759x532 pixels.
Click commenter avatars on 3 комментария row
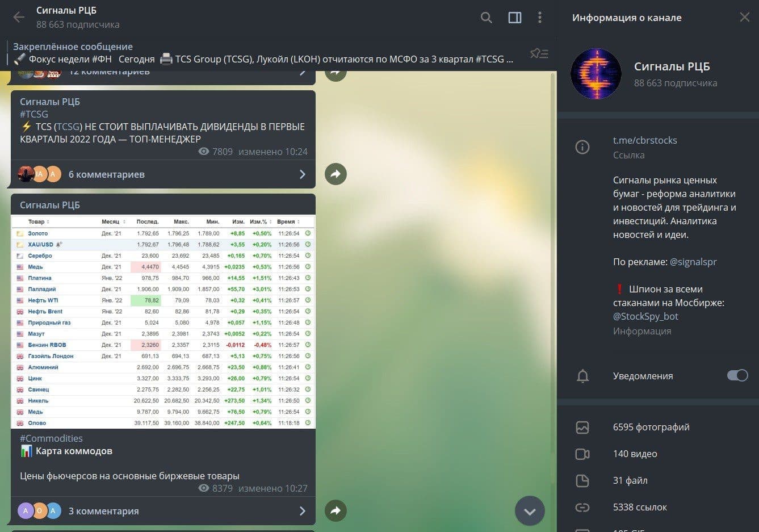pos(39,511)
